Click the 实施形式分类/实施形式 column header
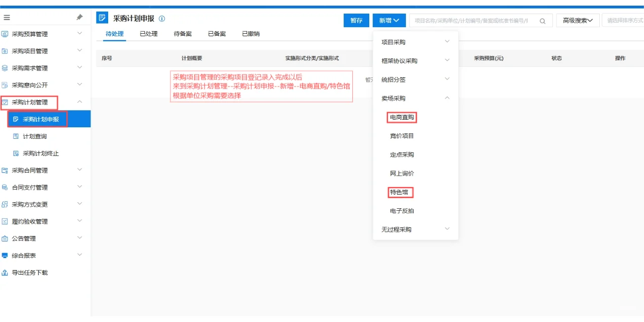Image resolution: width=644 pixels, height=322 pixels. (312, 58)
